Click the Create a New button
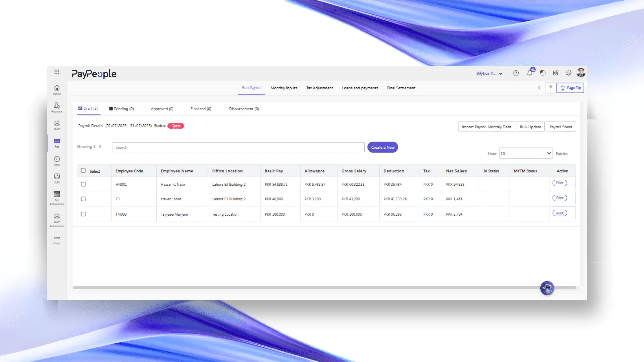 [382, 147]
